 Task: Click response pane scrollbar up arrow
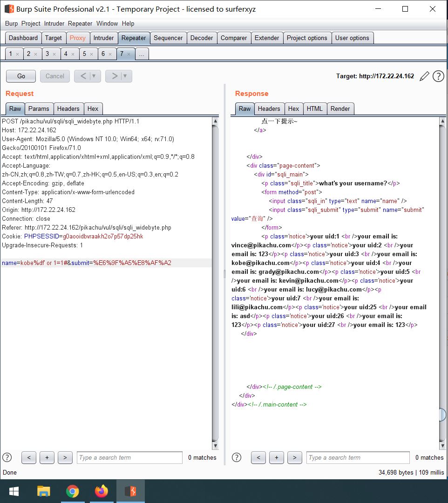point(442,121)
